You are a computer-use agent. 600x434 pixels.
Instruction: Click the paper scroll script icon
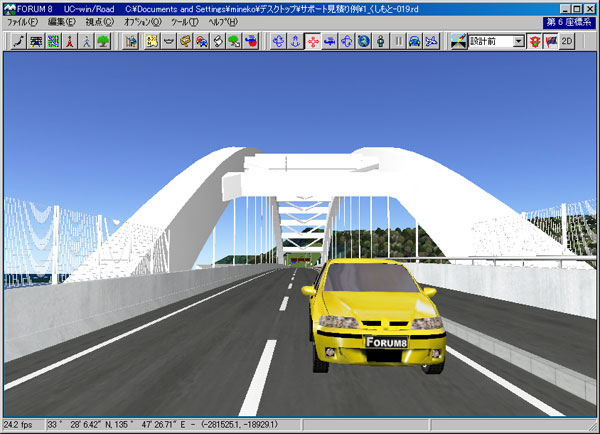click(218, 41)
